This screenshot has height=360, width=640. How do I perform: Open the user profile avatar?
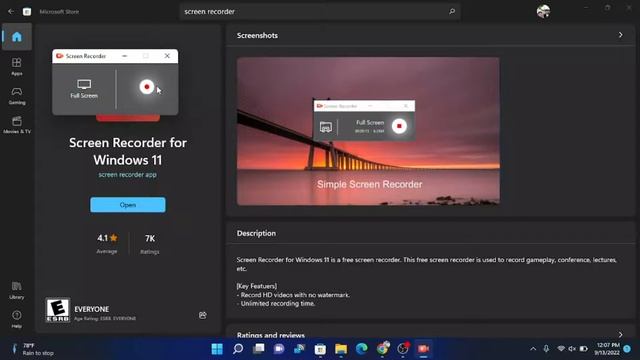[543, 11]
